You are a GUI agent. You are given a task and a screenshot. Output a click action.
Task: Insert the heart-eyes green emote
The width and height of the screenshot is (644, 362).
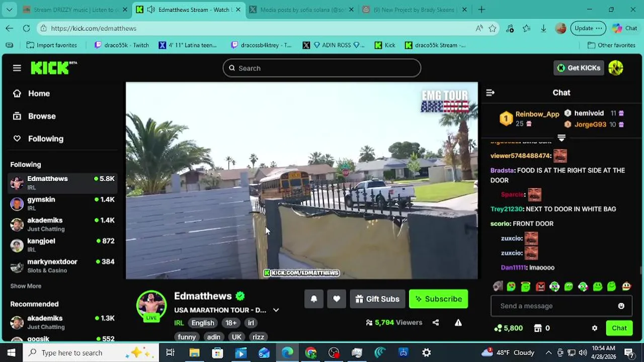pyautogui.click(x=511, y=287)
